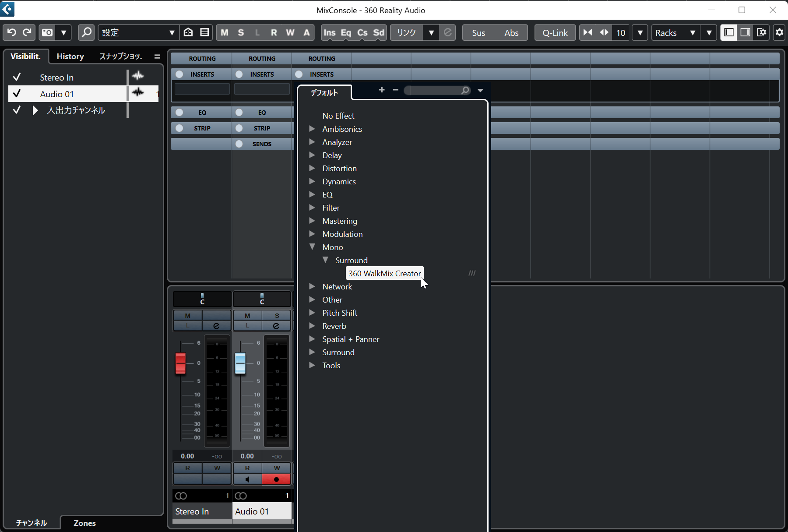Open the MixConsole settings gear icon
This screenshot has height=532, width=788.
pyautogui.click(x=779, y=32)
